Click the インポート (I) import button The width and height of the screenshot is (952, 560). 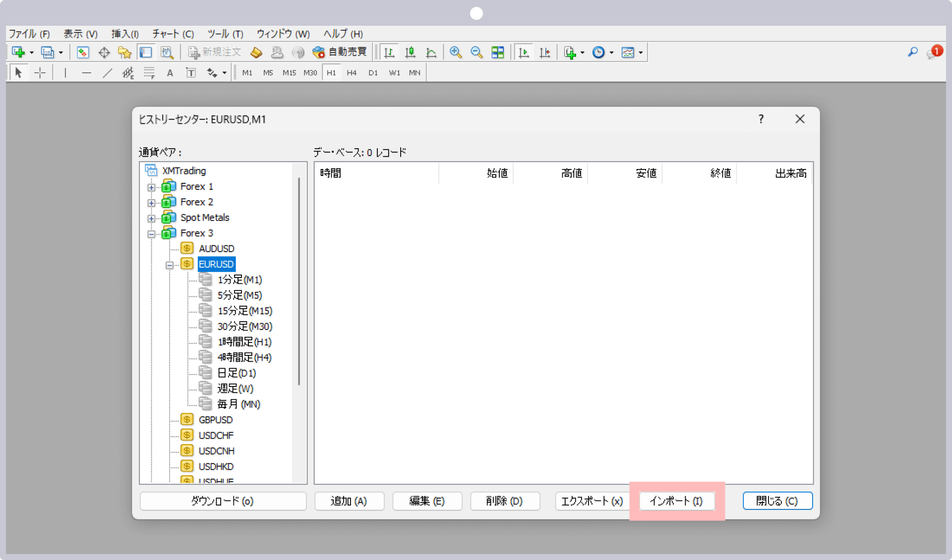pos(677,501)
